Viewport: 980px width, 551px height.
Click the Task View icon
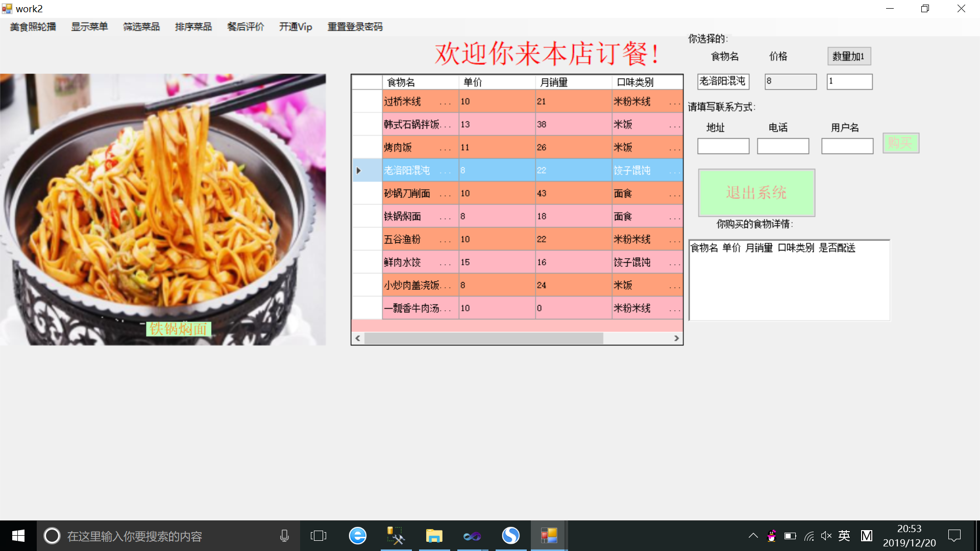[318, 536]
